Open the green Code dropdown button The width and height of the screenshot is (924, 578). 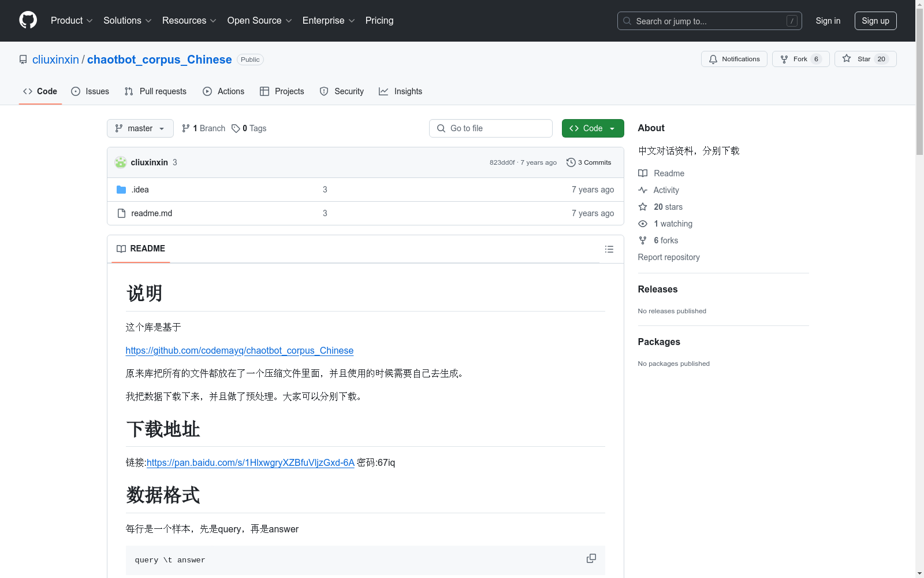click(x=593, y=128)
